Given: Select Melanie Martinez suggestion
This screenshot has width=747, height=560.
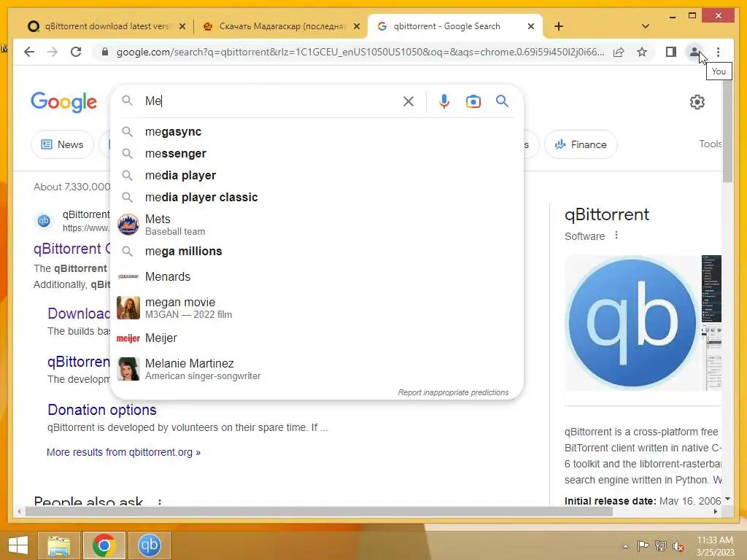Looking at the screenshot, I should (x=317, y=369).
